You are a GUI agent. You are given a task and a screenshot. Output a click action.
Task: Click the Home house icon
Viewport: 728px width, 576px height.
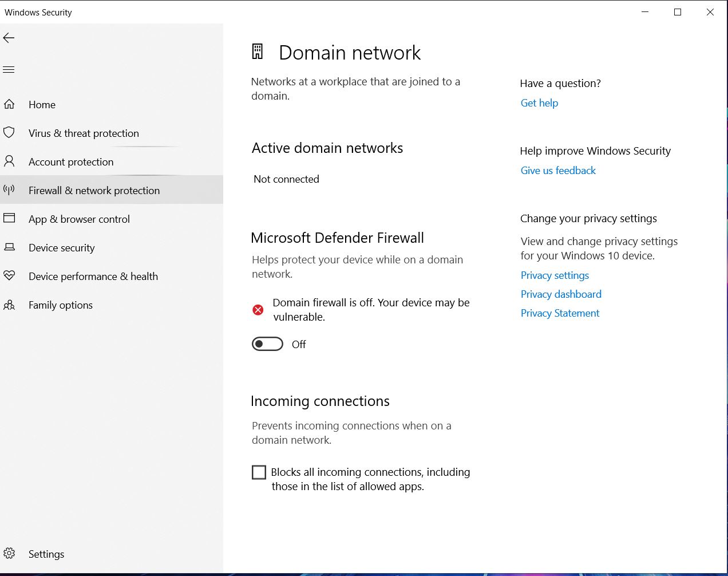(x=9, y=104)
